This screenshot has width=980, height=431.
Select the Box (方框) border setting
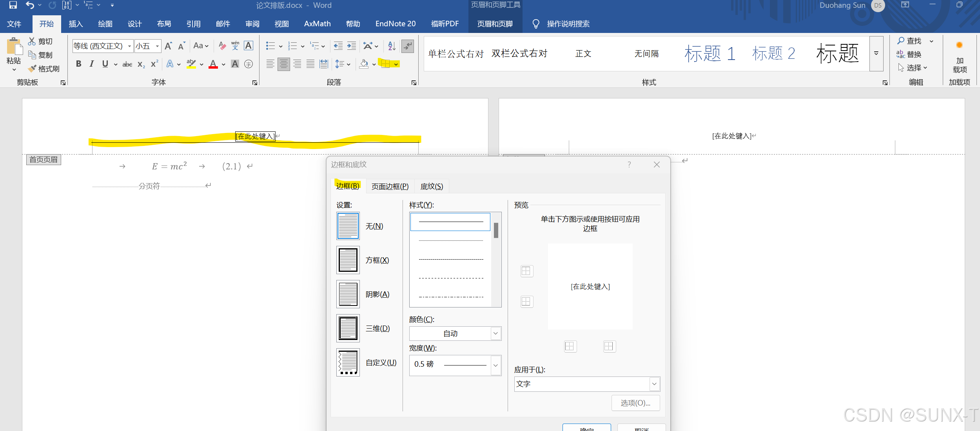click(x=348, y=260)
